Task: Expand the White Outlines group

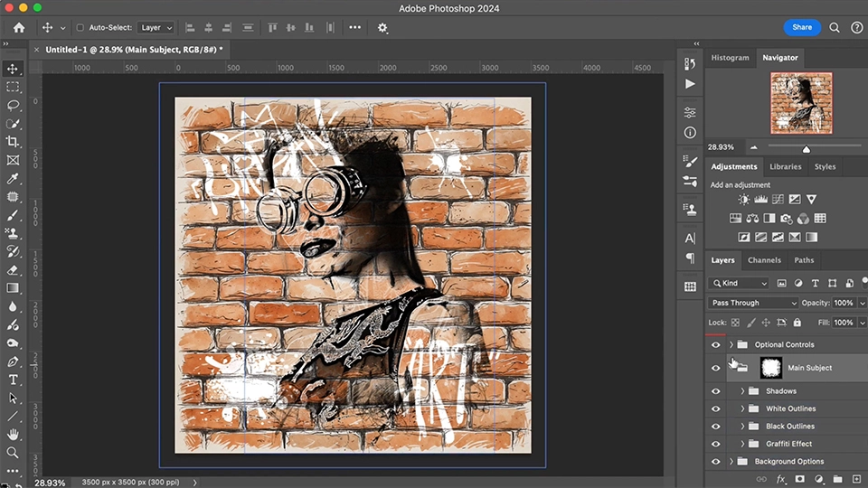Action: point(742,408)
